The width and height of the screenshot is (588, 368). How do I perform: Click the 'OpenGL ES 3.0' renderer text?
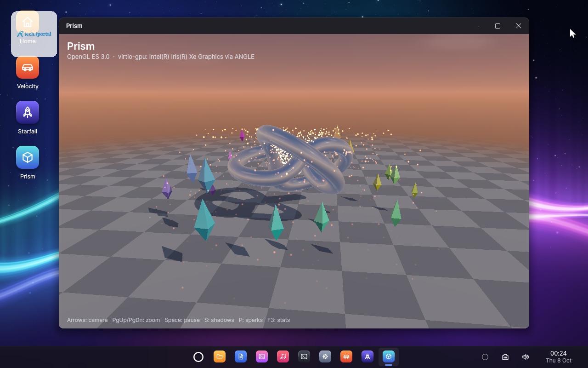click(x=88, y=57)
